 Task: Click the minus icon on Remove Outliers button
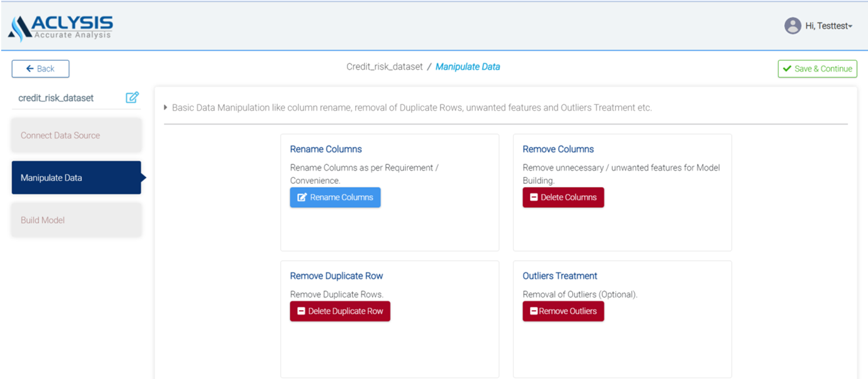pyautogui.click(x=534, y=312)
